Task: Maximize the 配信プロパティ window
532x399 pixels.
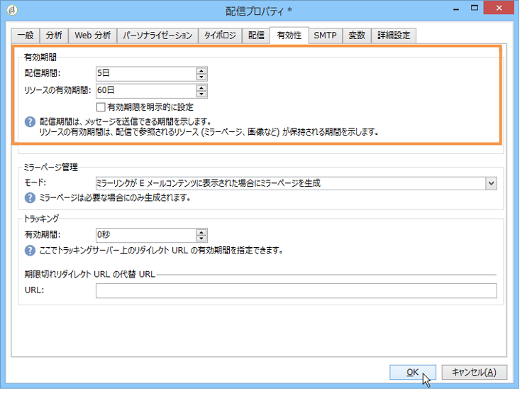Action: click(x=475, y=8)
